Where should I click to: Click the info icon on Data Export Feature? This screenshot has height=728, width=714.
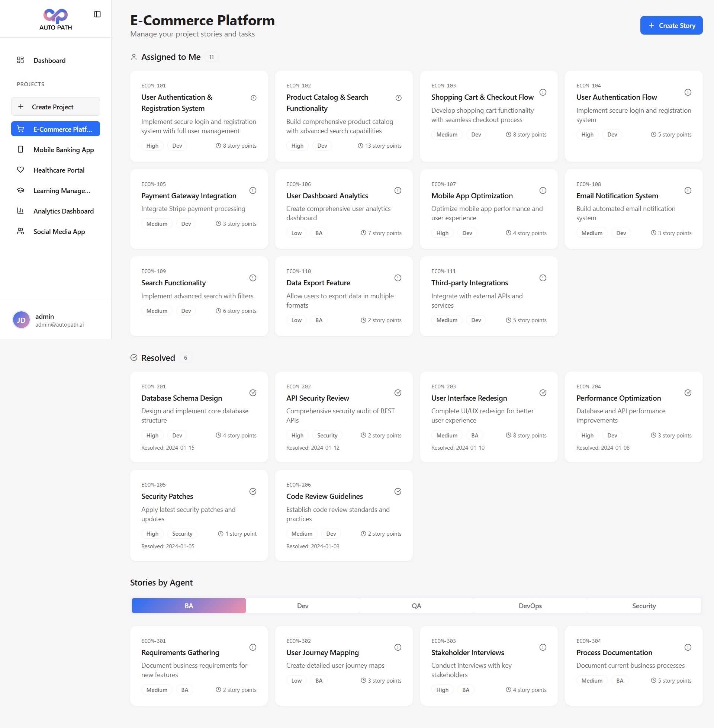click(x=398, y=278)
